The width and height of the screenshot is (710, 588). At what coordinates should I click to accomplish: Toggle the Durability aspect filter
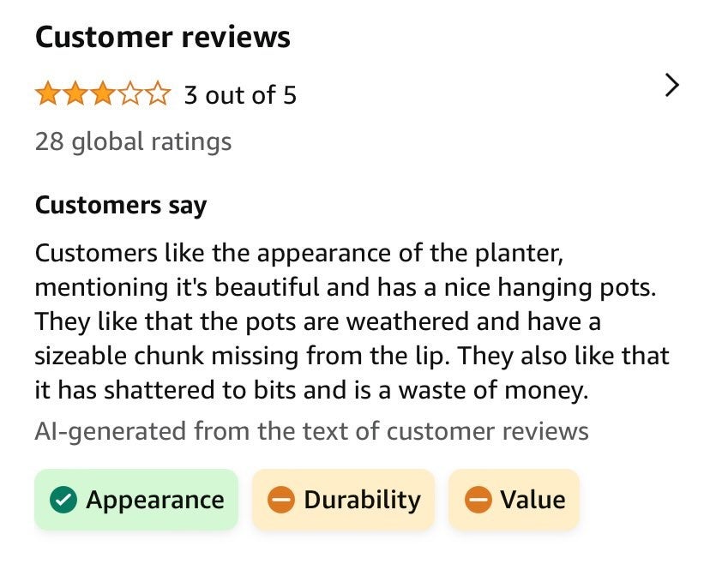click(343, 499)
